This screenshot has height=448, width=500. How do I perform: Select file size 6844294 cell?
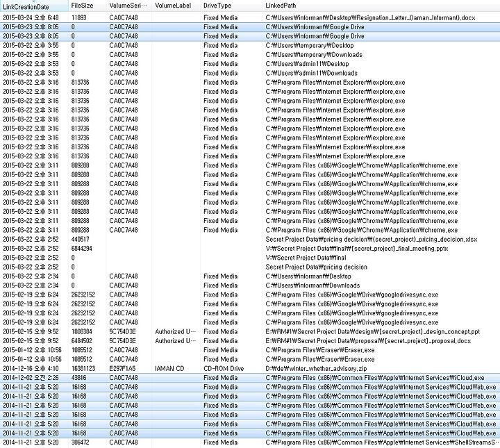click(81, 249)
